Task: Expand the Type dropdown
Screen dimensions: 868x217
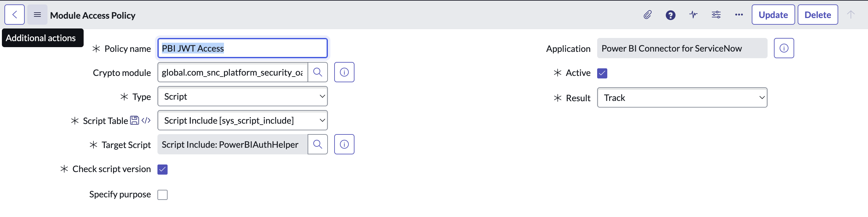Action: 242,96
